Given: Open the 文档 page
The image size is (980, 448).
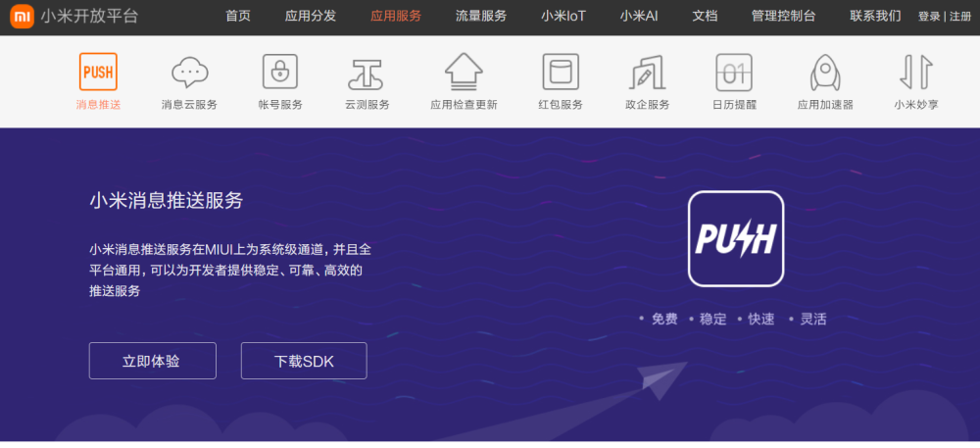Looking at the screenshot, I should (x=705, y=17).
